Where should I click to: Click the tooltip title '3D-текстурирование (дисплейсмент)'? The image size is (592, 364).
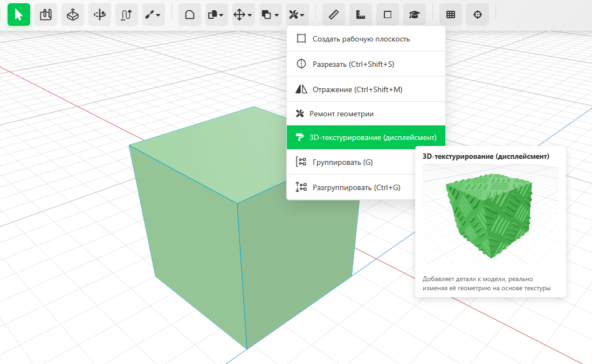[x=486, y=156]
